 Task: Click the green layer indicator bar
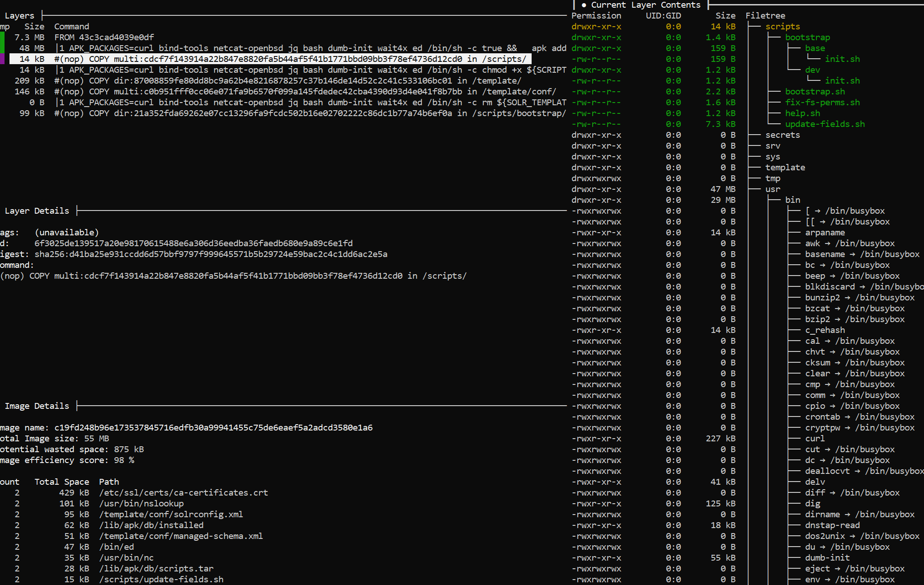click(2, 42)
